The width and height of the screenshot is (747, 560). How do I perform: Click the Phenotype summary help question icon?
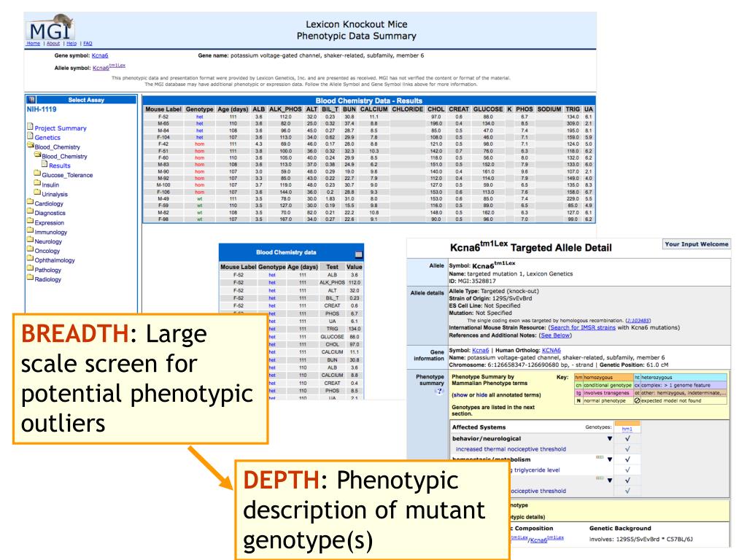438,392
